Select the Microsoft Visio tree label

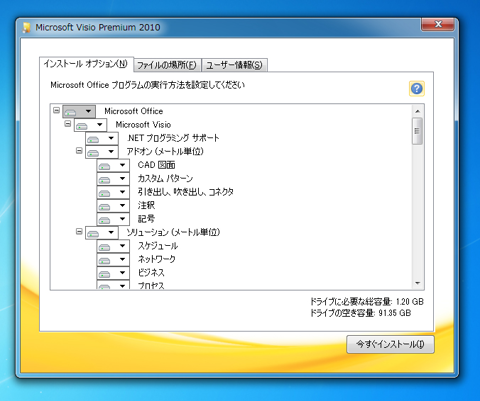143,125
